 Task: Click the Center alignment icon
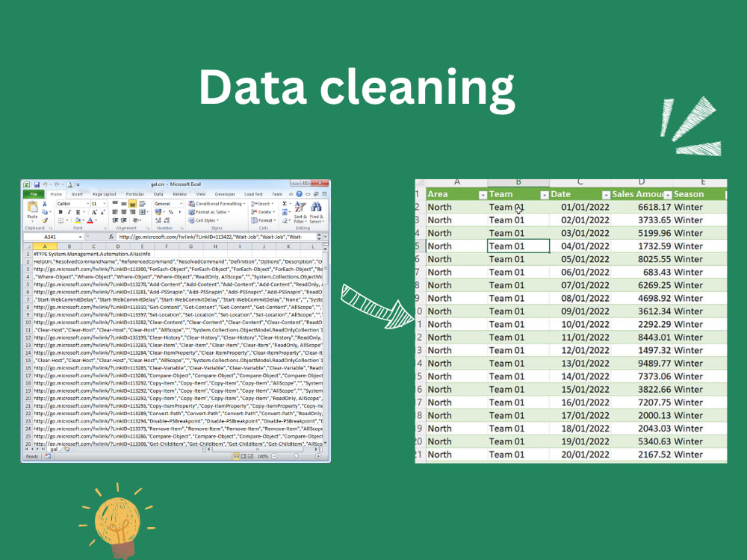pos(124,212)
